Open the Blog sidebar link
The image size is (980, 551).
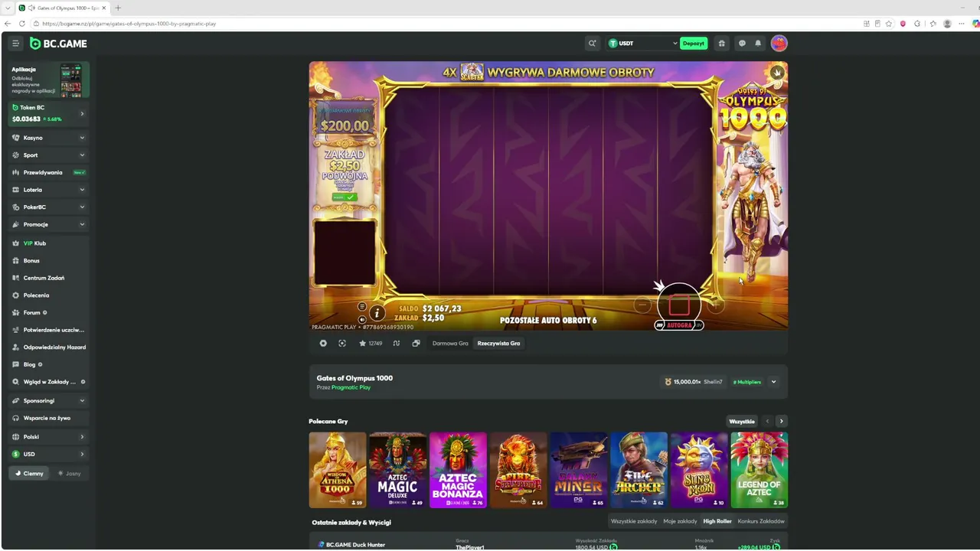coord(49,364)
